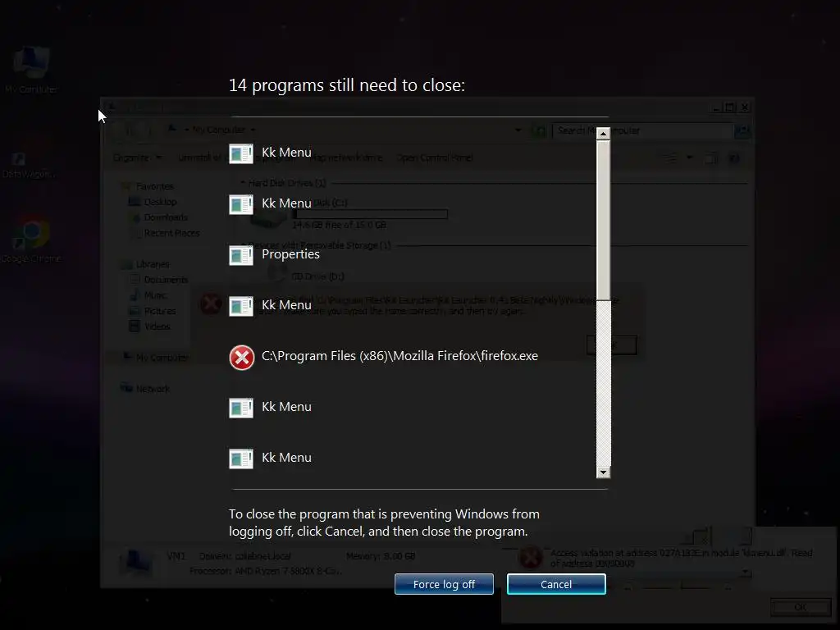The width and height of the screenshot is (840, 630).
Task: Click the program list scrollbar down arrow
Action: (x=603, y=472)
